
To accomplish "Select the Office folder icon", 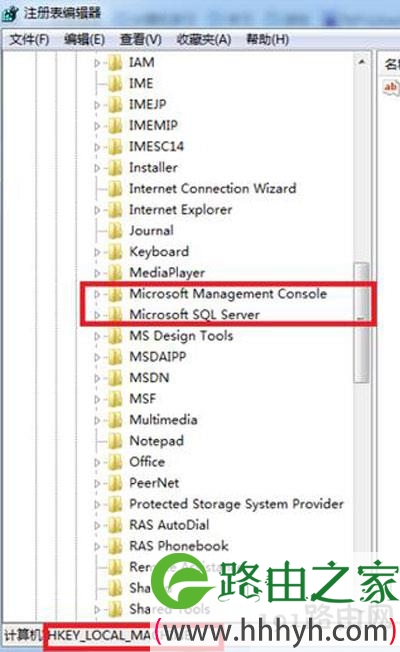I will 115,462.
